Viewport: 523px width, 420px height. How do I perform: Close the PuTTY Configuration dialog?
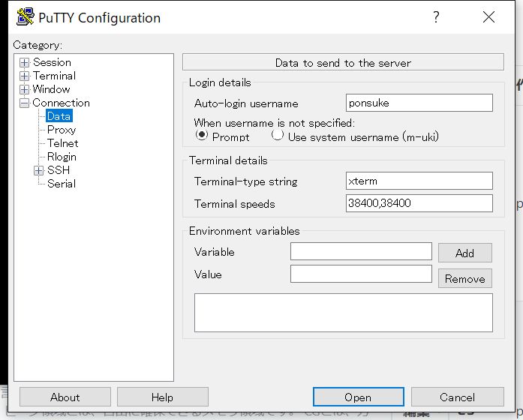pos(488,16)
